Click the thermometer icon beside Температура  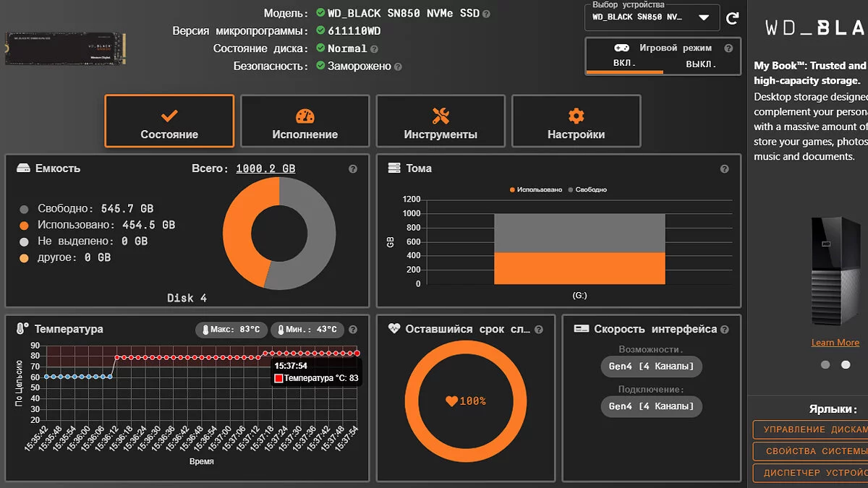pos(22,329)
